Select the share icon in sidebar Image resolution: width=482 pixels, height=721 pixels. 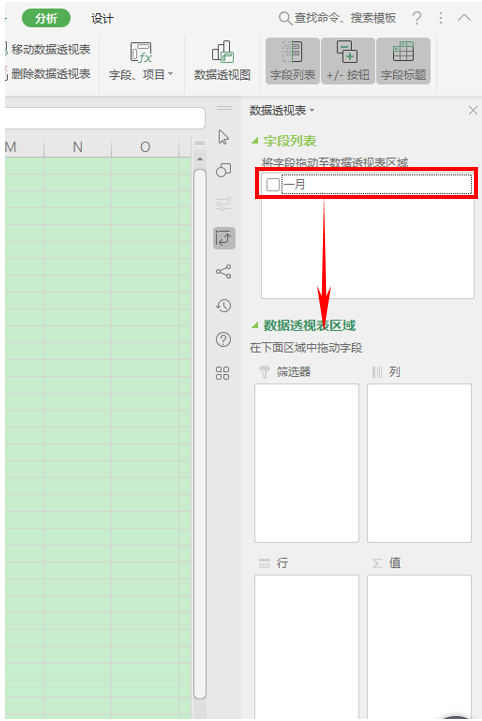[224, 272]
